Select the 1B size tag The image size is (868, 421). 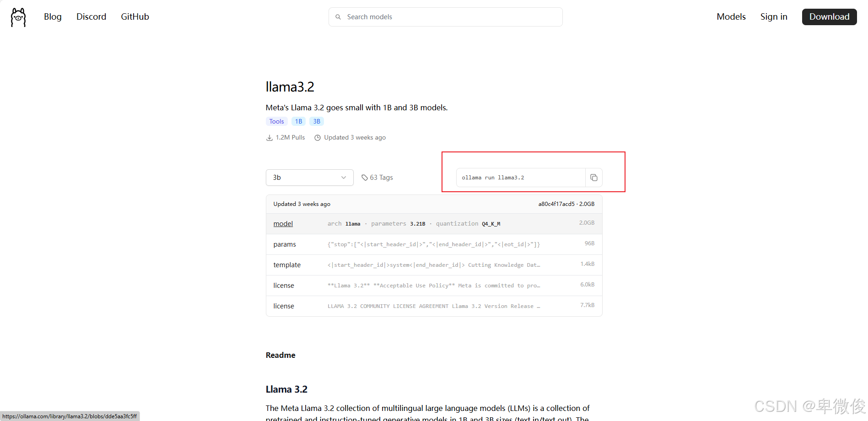click(298, 121)
